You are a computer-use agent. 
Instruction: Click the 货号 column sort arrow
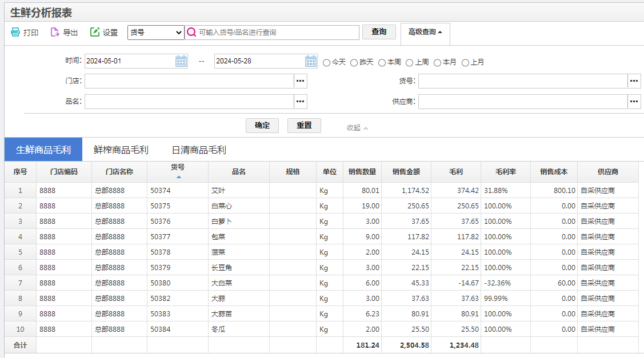(x=178, y=177)
